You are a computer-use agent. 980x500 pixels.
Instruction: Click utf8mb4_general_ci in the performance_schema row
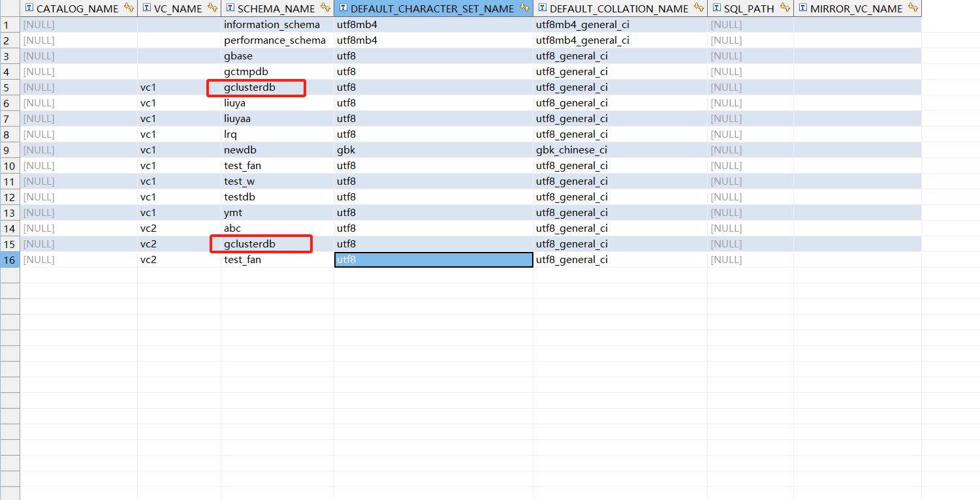click(x=620, y=40)
